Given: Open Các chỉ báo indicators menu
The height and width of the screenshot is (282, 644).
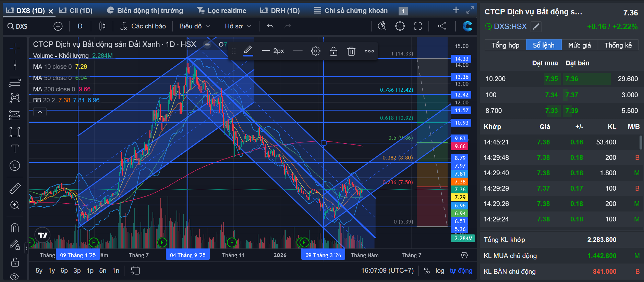Looking at the screenshot, I should pos(143,26).
